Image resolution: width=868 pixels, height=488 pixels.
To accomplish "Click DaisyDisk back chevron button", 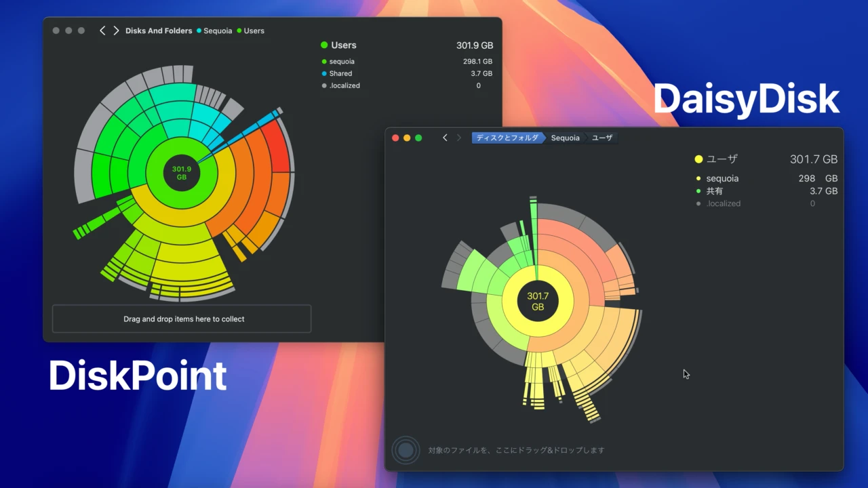I will (x=445, y=138).
